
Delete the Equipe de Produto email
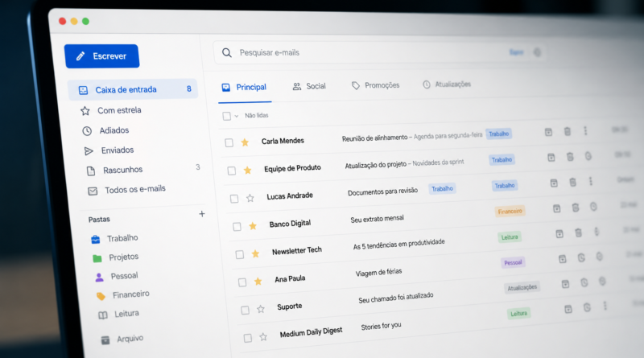570,156
